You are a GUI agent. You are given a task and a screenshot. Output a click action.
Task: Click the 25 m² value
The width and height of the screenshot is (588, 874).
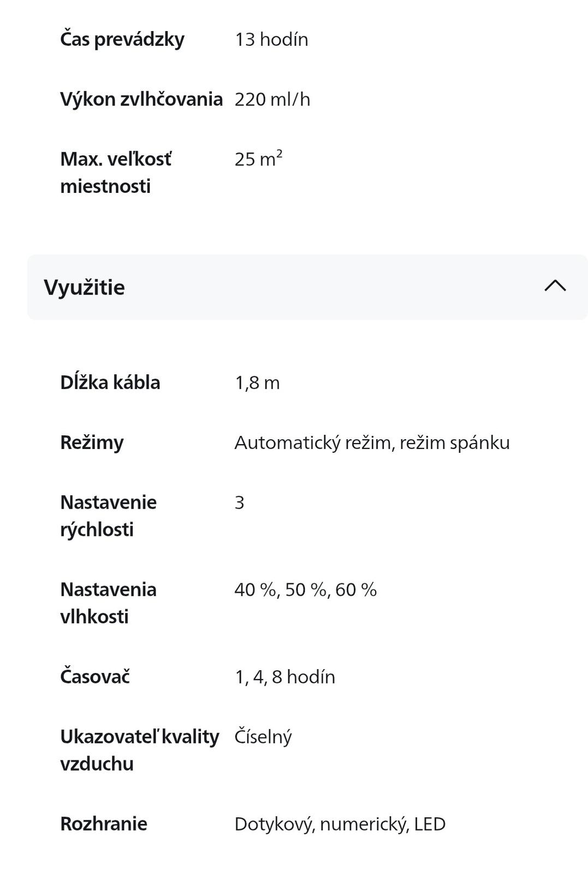point(258,158)
